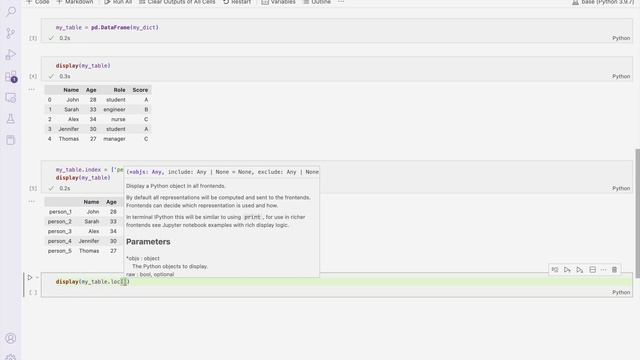Split the cell using the cell toolbar
Screen dimensions: 640x360
click(592, 270)
